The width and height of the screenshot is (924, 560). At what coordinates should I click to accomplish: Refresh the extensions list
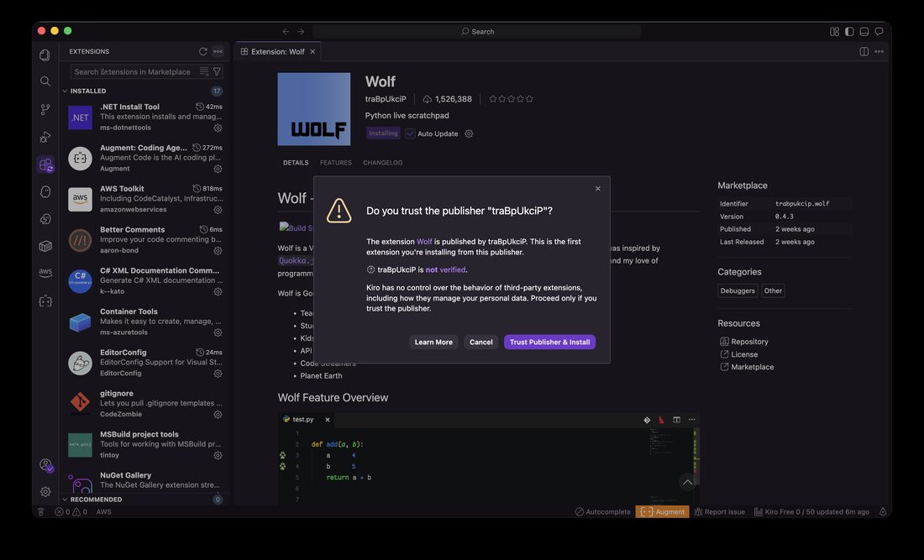click(x=202, y=52)
